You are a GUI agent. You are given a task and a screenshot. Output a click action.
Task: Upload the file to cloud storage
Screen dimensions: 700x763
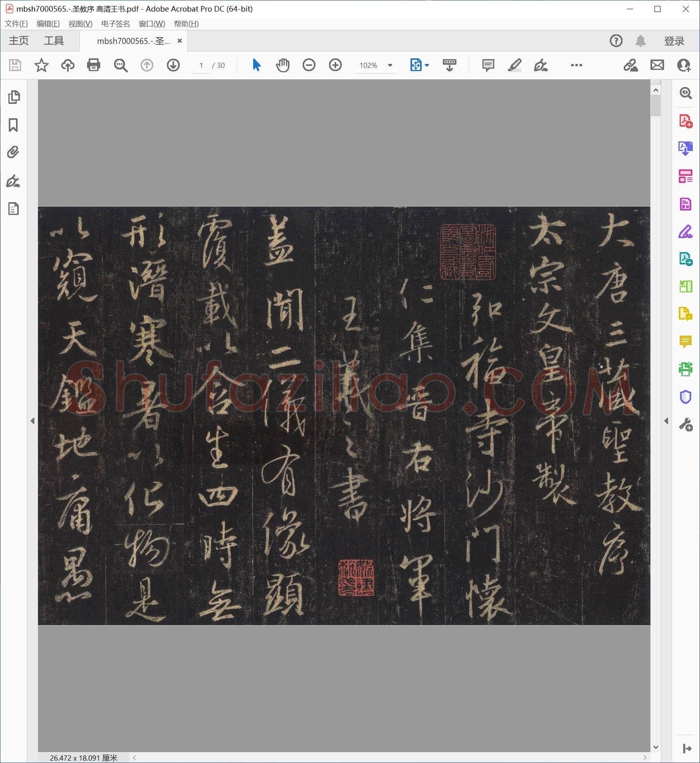tap(67, 65)
